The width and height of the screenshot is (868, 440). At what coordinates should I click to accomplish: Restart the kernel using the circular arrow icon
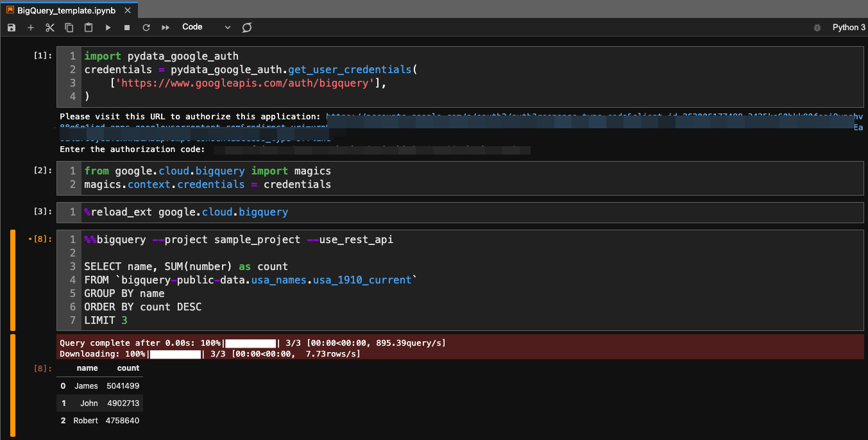pyautogui.click(x=146, y=28)
